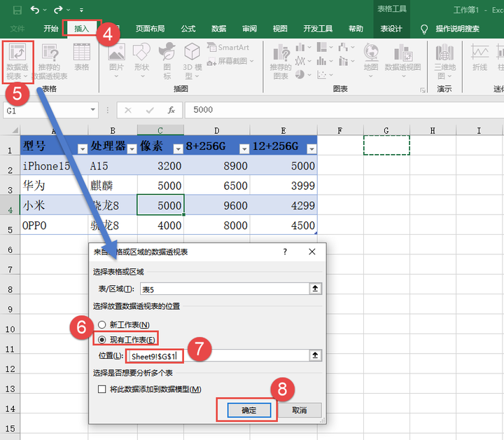This screenshot has height=440, width=504.
Task: Open filter dropdown for 像素 column
Action: point(178,149)
